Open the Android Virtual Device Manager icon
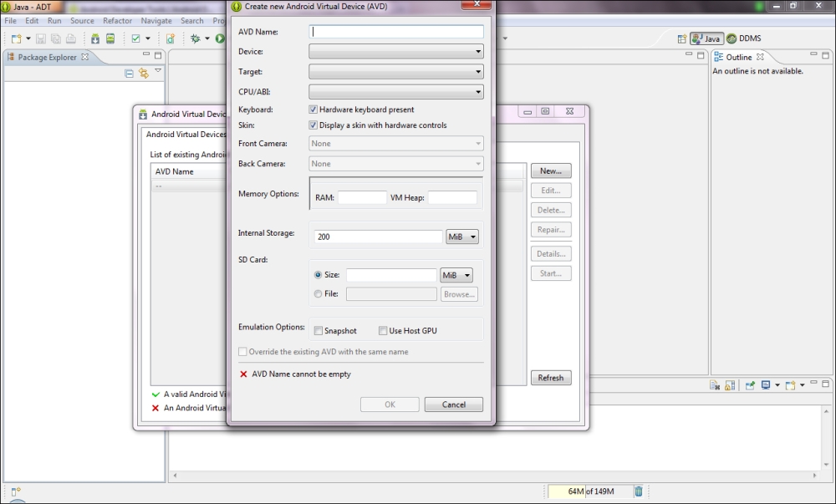Viewport: 836px width, 504px height. [110, 38]
